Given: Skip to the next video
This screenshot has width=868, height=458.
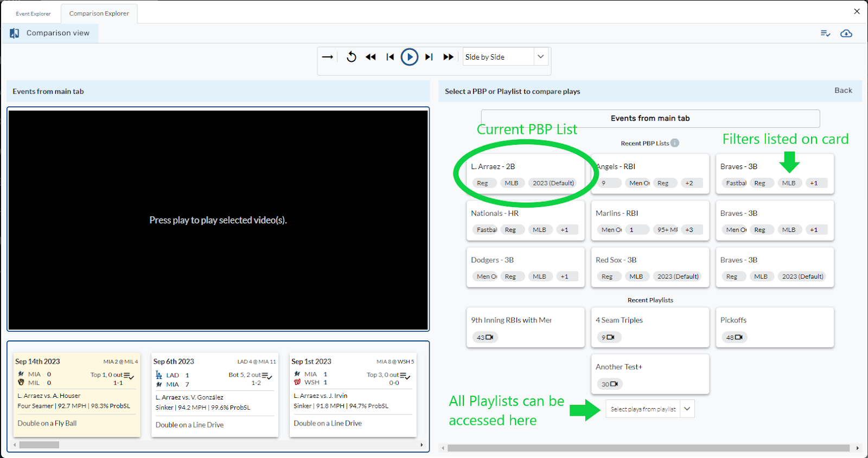Looking at the screenshot, I should [x=429, y=57].
